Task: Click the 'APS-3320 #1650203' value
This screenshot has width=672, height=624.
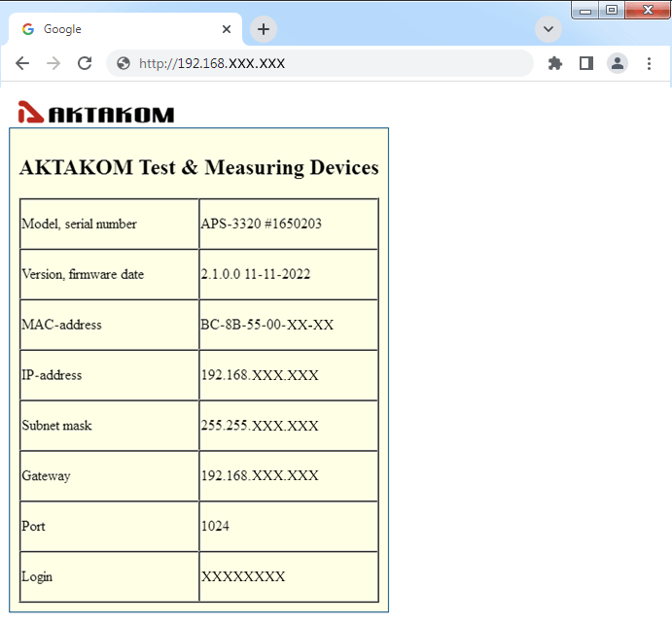Action: 262,224
